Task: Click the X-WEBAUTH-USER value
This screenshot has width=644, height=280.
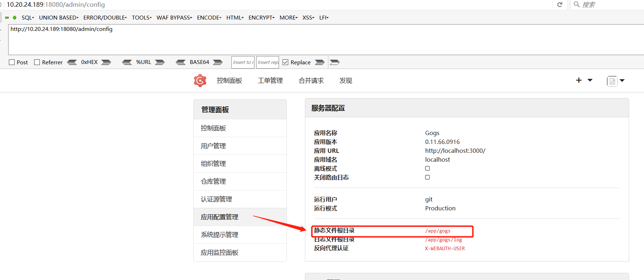Action: pos(445,248)
